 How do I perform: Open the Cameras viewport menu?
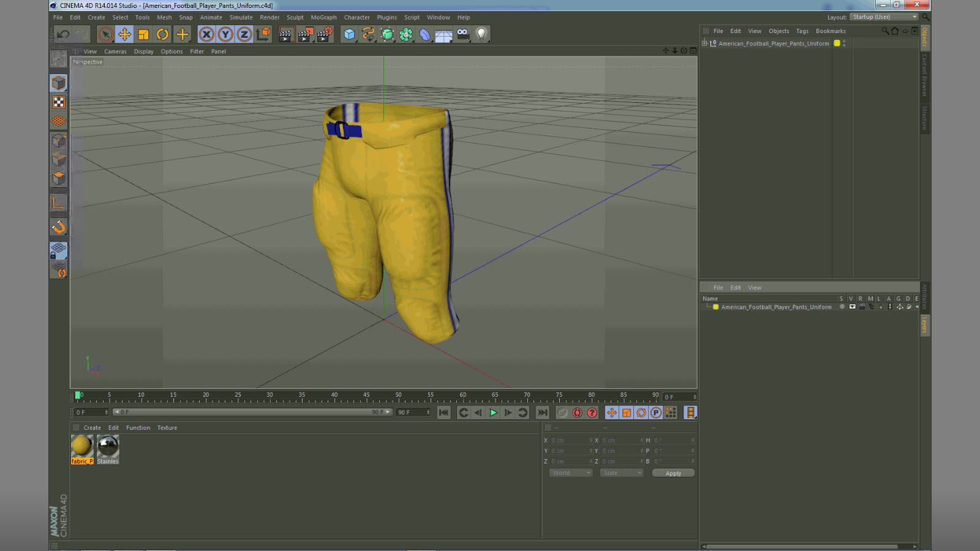tap(115, 51)
